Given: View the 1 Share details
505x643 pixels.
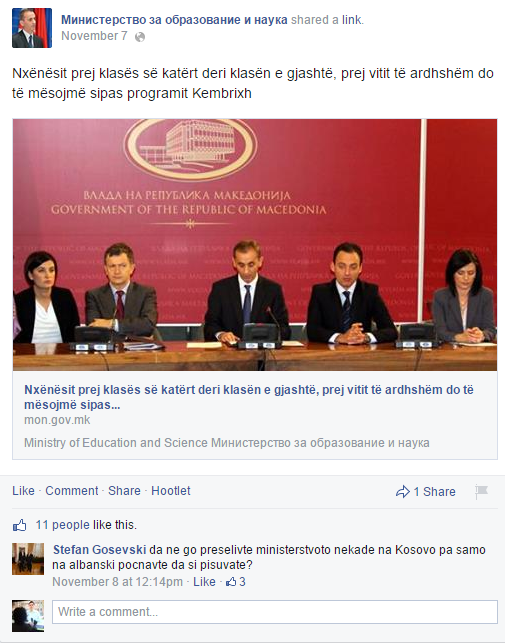Looking at the screenshot, I should [x=434, y=492].
